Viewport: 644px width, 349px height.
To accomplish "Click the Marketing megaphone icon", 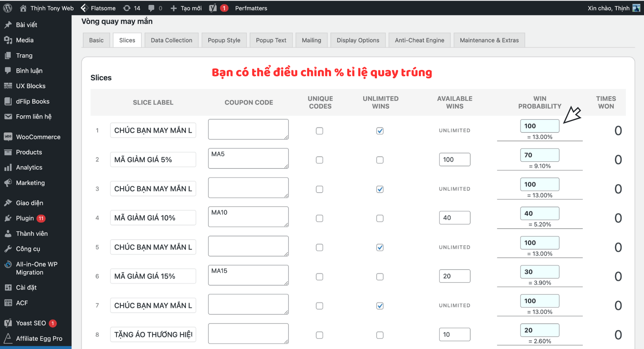I will tap(8, 183).
